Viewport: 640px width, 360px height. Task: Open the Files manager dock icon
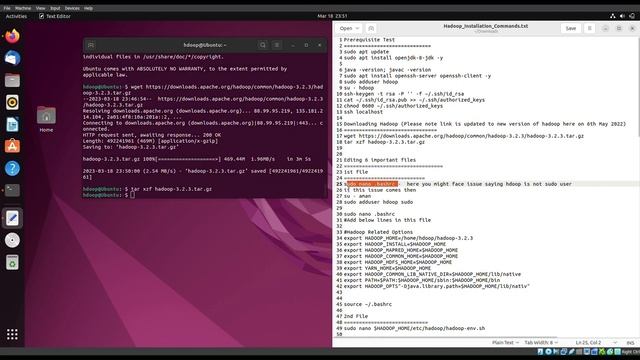[12, 80]
